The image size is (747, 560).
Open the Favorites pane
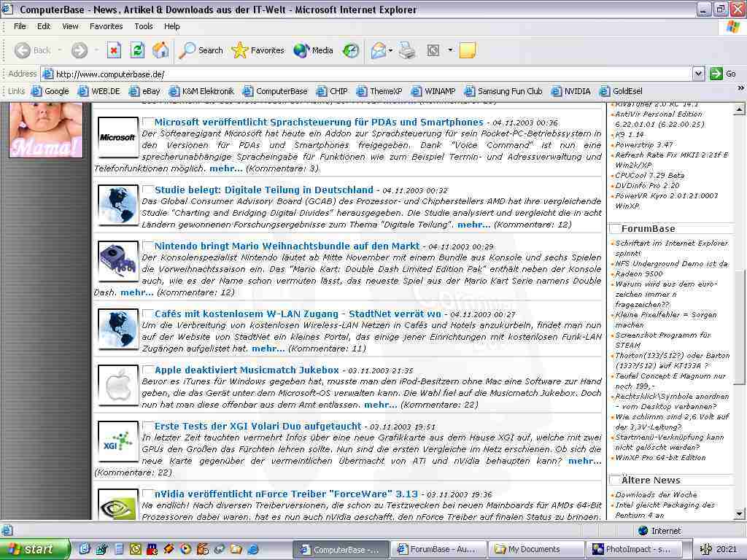coord(258,50)
